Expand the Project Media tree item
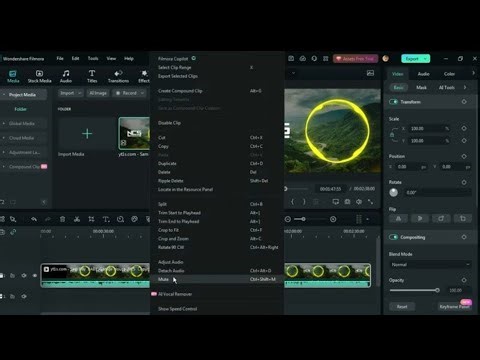 click(4, 95)
